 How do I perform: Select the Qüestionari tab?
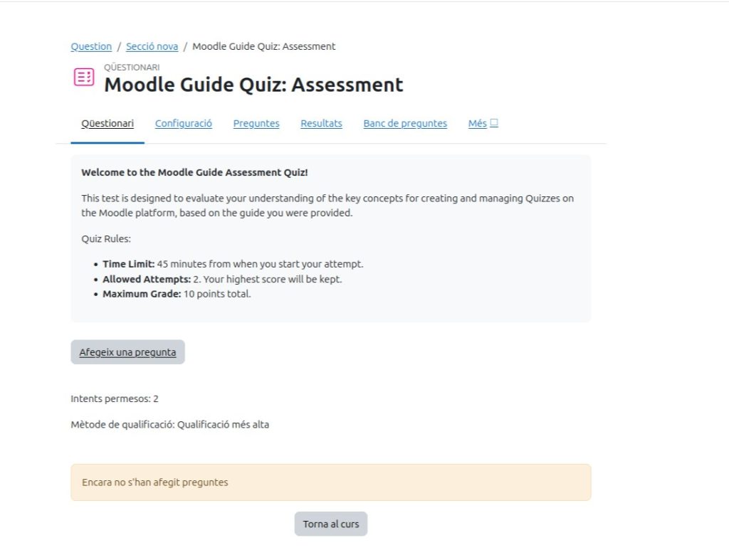(x=107, y=124)
